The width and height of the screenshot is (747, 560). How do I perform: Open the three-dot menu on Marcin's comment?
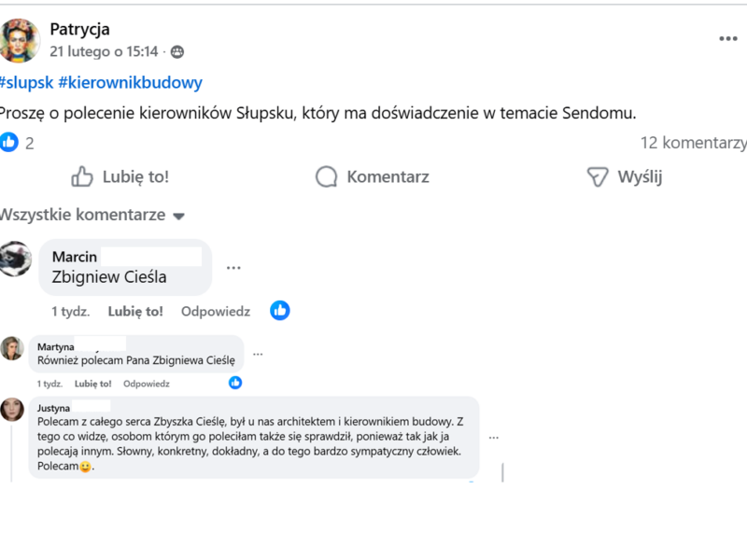pos(233,267)
